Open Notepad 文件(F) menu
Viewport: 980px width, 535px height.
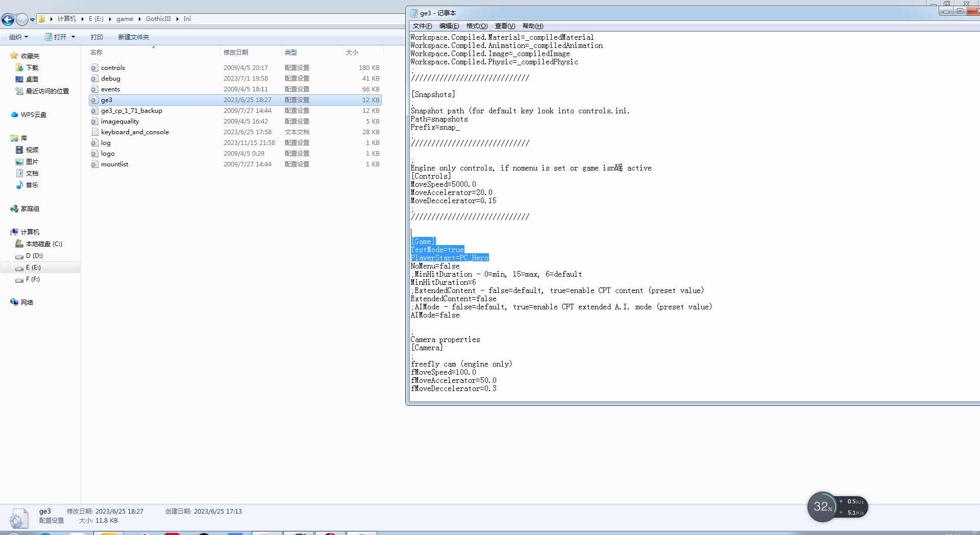click(422, 26)
